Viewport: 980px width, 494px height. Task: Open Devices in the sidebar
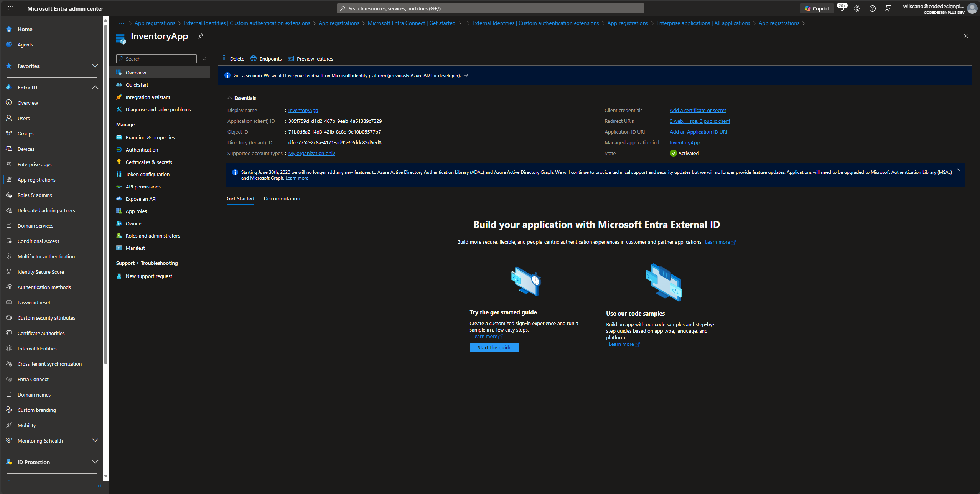(x=26, y=149)
